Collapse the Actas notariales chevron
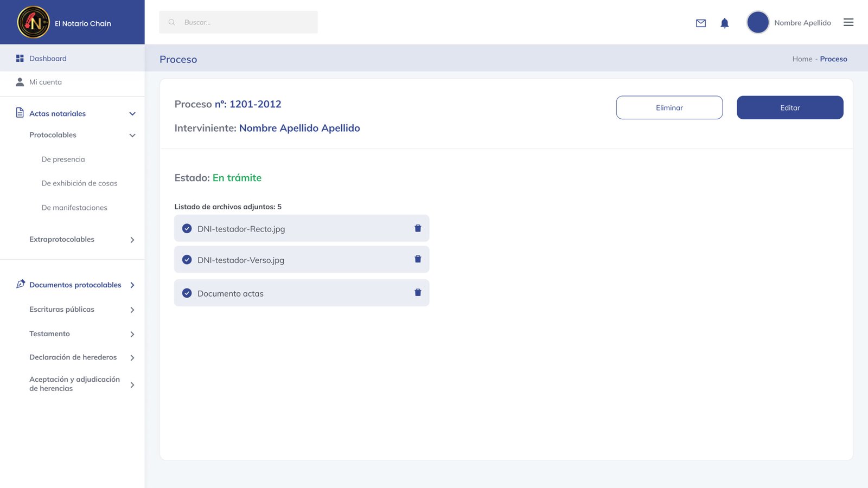Screen dimensions: 868x488 coord(132,114)
